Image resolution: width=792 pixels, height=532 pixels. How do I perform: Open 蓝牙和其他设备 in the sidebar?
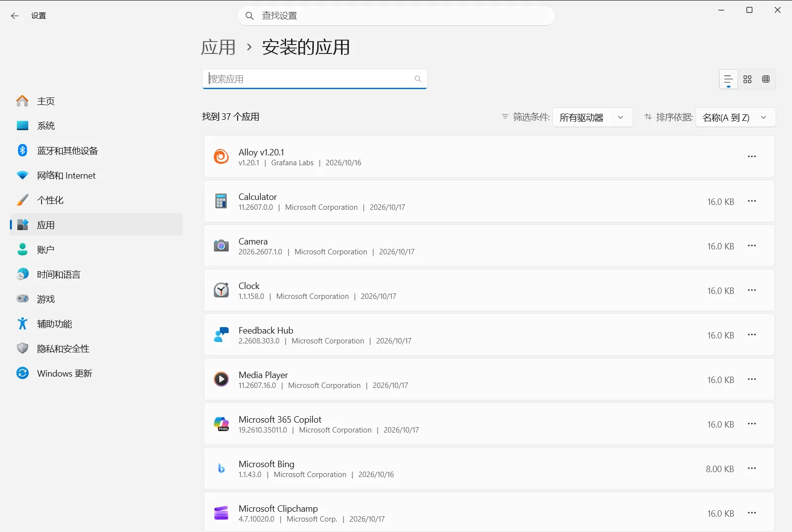click(96, 150)
